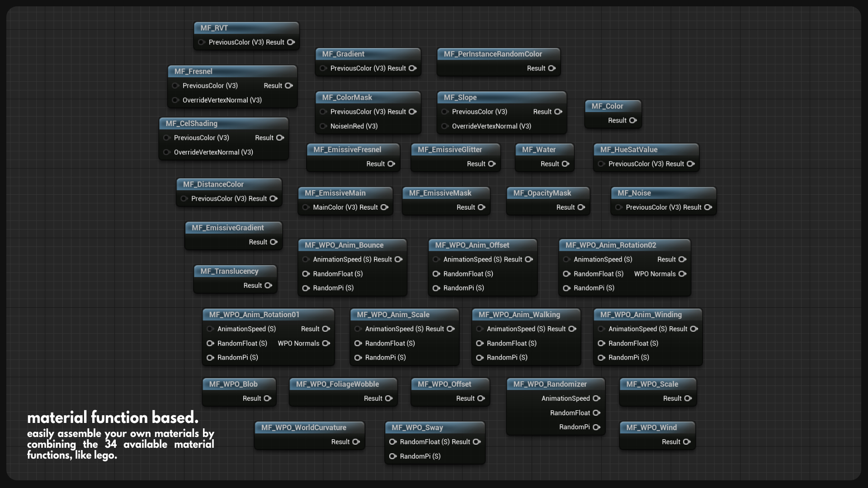Click the RandomPi pin on MF_WPO_Anim_Bounce
Image resolution: width=868 pixels, height=488 pixels.
[x=306, y=288]
